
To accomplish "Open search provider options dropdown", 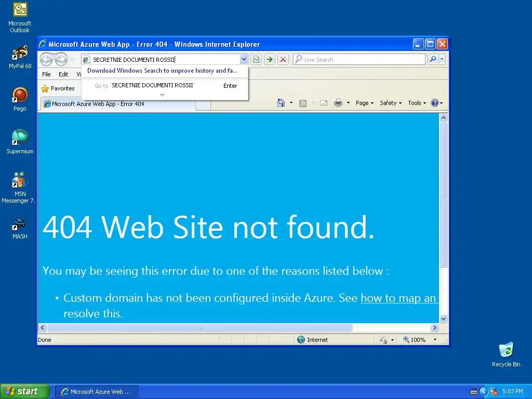I will [442, 59].
